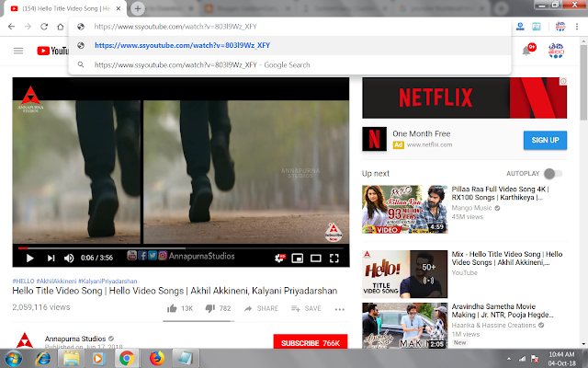The height and width of the screenshot is (368, 588).
Task: Seek on the video progress bar
Action: pyautogui.click(x=181, y=248)
